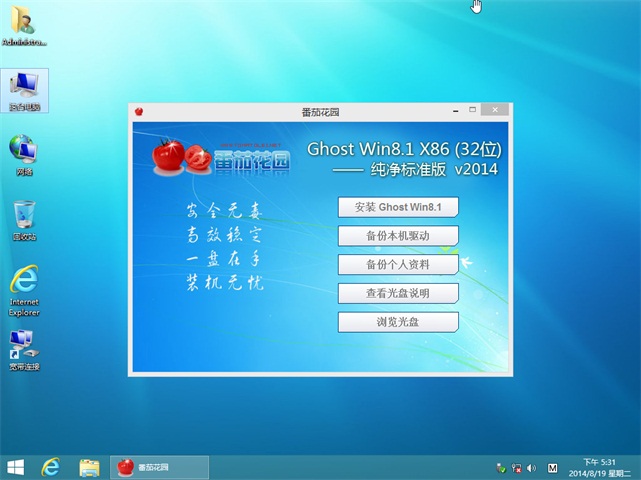Select the 这台电脑 desktop icon
This screenshot has height=480, width=641.
(25, 90)
